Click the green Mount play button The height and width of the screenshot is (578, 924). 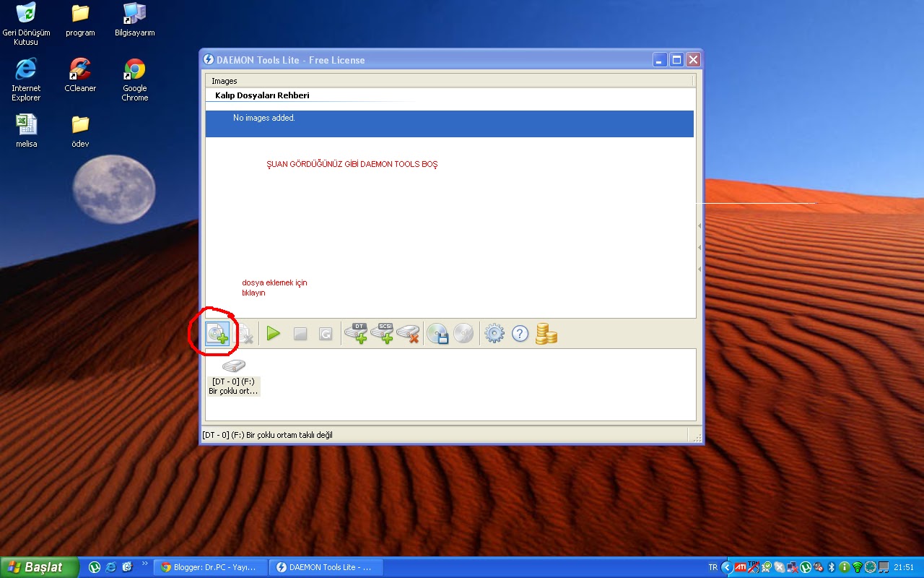click(x=273, y=334)
